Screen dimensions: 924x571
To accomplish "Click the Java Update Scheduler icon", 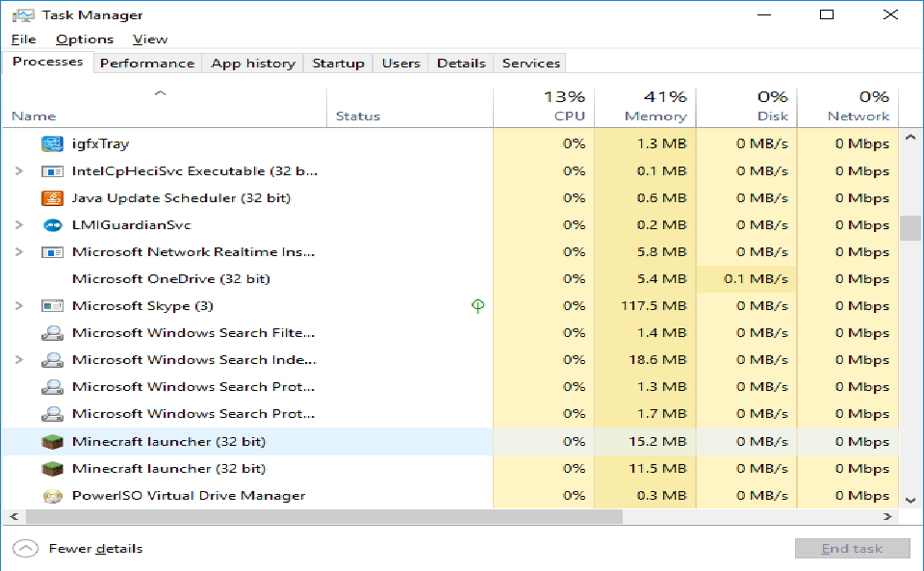I will tap(52, 198).
